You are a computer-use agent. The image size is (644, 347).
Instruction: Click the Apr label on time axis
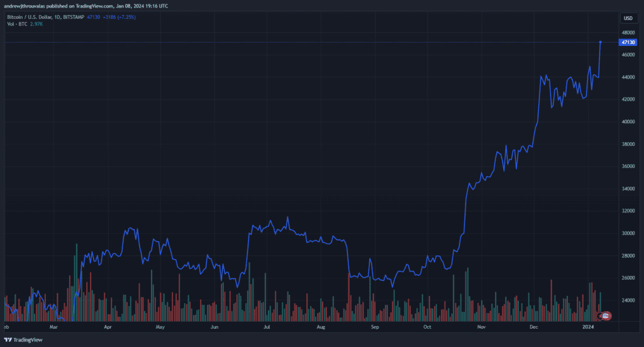(x=108, y=328)
